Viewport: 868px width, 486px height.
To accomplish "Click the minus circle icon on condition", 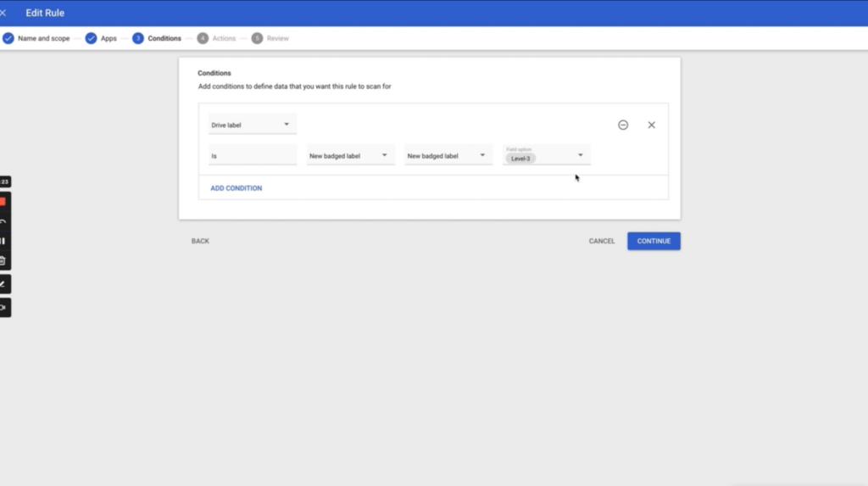I will [623, 125].
